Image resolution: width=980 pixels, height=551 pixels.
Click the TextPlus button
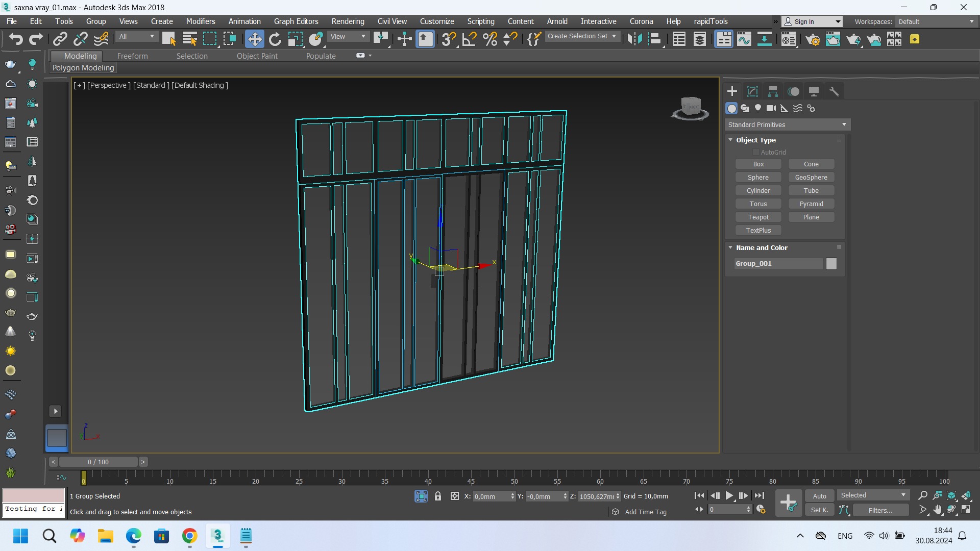pyautogui.click(x=758, y=231)
